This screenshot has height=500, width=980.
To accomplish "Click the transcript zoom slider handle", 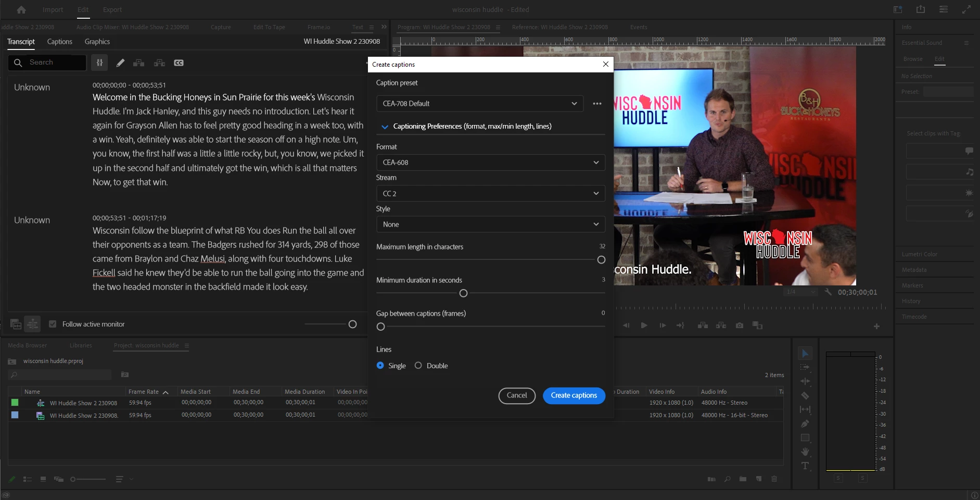I will point(352,324).
